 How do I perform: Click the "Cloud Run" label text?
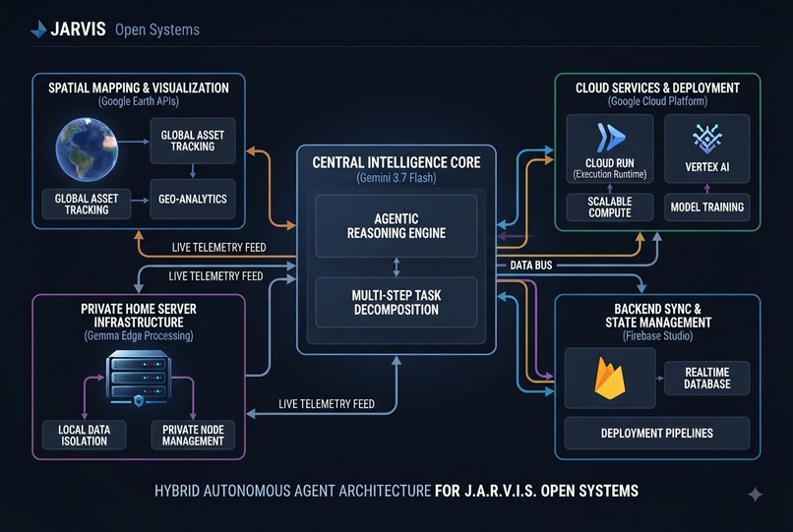tap(610, 163)
